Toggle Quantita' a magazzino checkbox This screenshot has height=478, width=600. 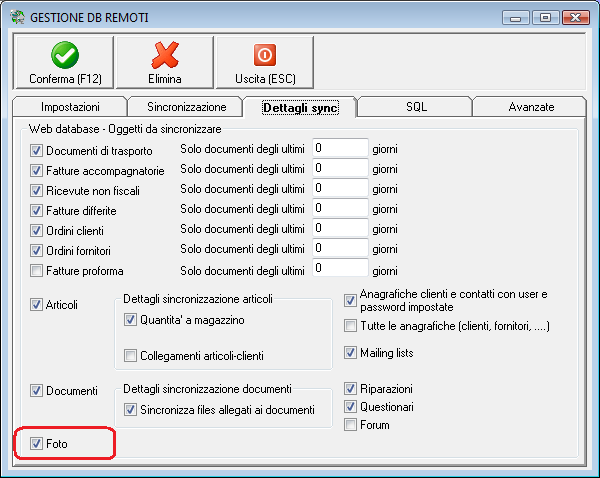pos(130,320)
